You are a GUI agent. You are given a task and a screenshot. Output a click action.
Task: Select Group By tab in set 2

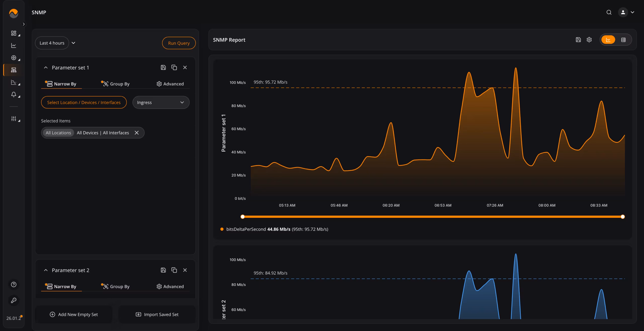click(x=116, y=286)
